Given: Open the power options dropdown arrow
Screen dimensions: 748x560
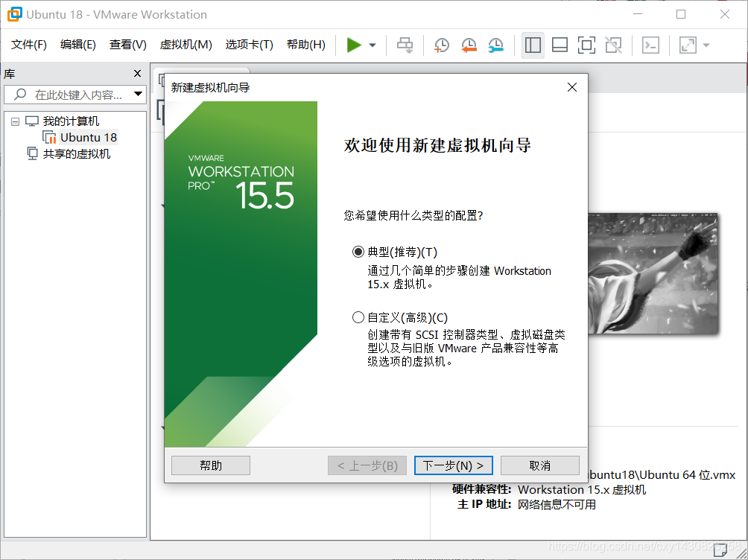Looking at the screenshot, I should click(x=373, y=45).
